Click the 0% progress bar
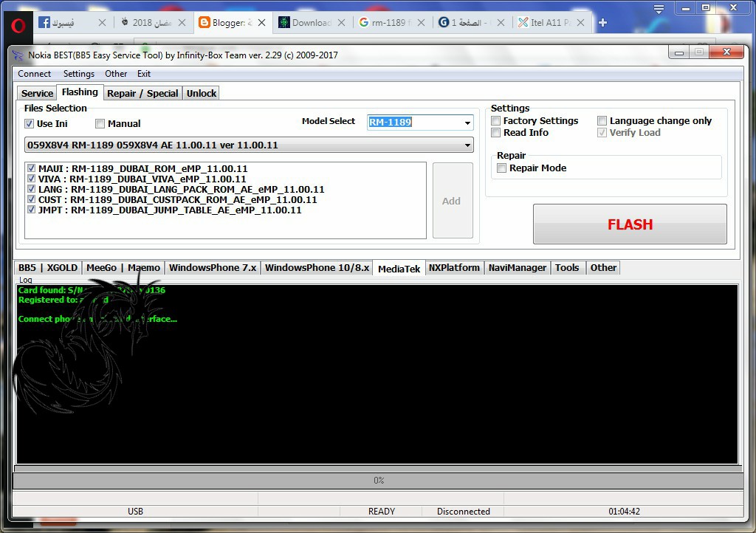 (378, 481)
